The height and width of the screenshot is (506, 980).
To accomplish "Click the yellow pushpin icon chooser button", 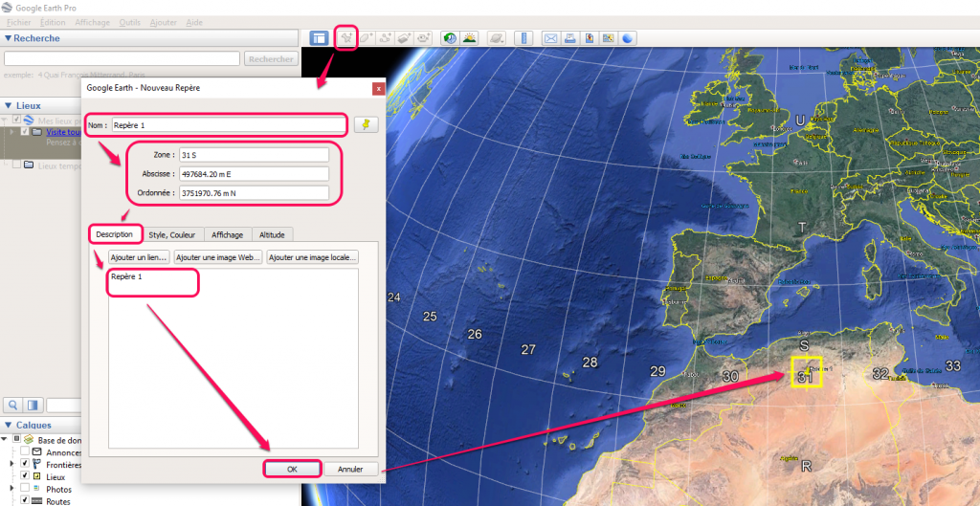I will coord(367,125).
